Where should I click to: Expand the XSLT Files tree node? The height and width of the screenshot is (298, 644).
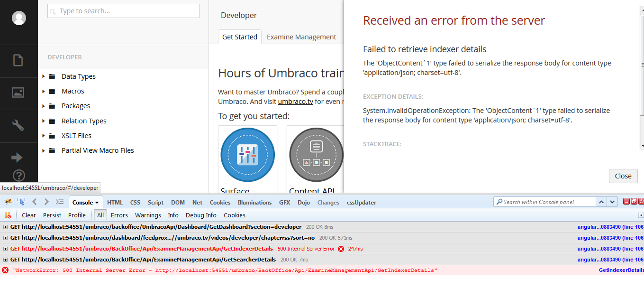click(x=43, y=136)
